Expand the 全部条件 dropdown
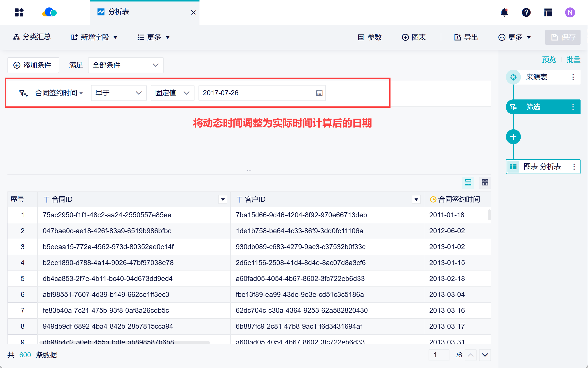The width and height of the screenshot is (588, 368). [126, 65]
